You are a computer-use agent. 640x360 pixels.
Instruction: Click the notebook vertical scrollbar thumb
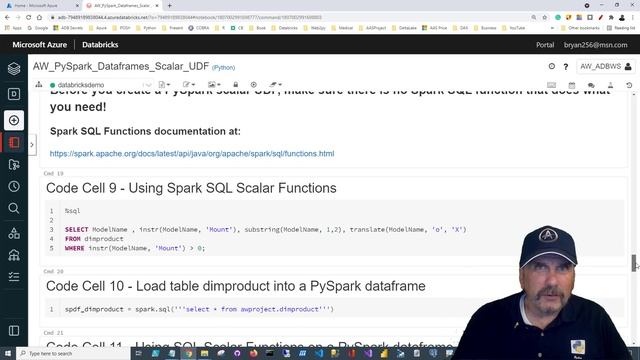[634, 263]
